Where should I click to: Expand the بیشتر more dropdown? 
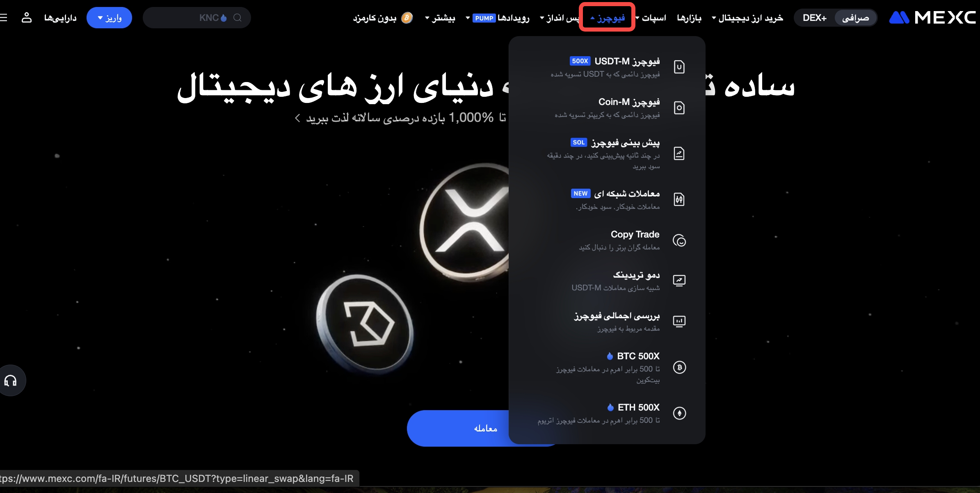[x=440, y=18]
